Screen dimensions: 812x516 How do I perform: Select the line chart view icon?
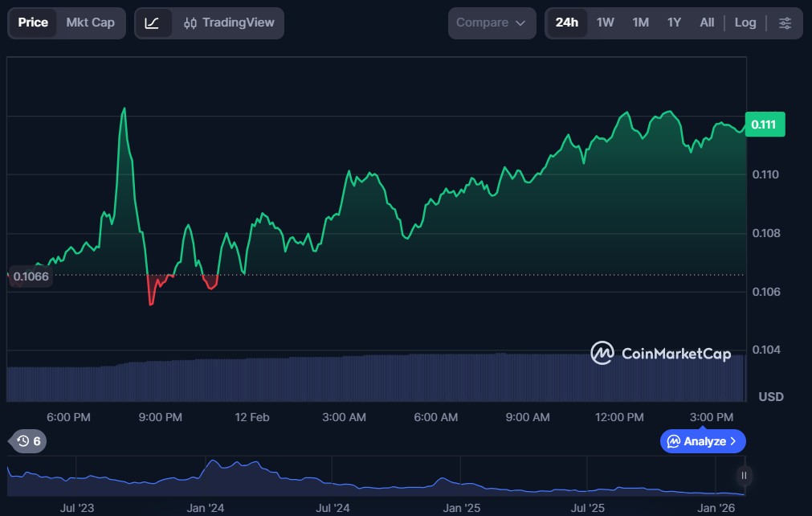[x=152, y=23]
